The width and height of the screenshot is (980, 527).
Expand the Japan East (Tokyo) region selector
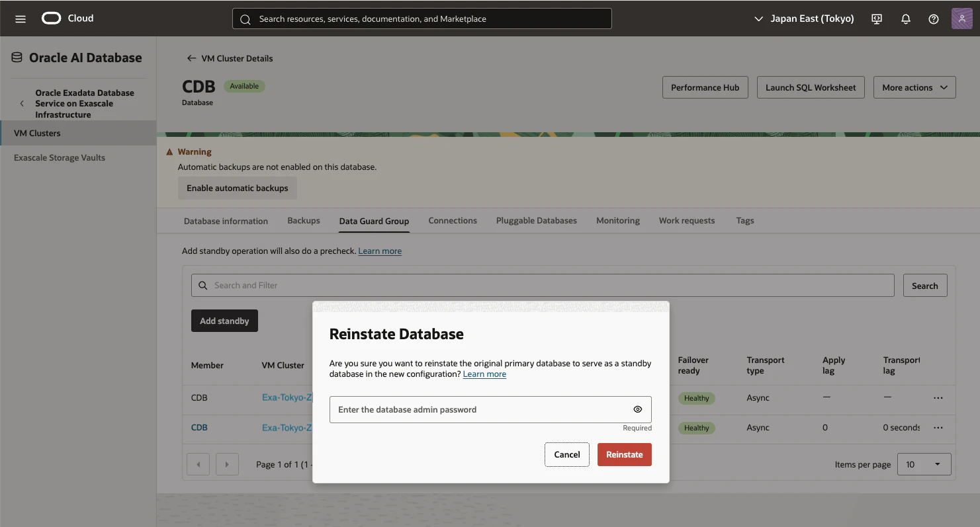[804, 19]
